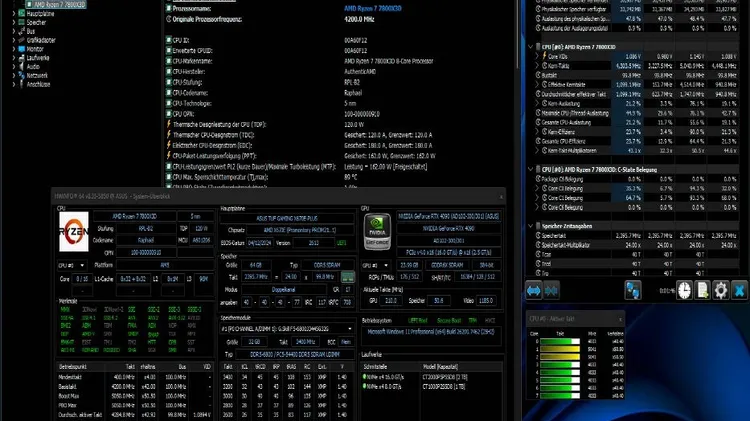Select the Monitor icon in the tree
This screenshot has height=421, width=750.
pyautogui.click(x=22, y=48)
